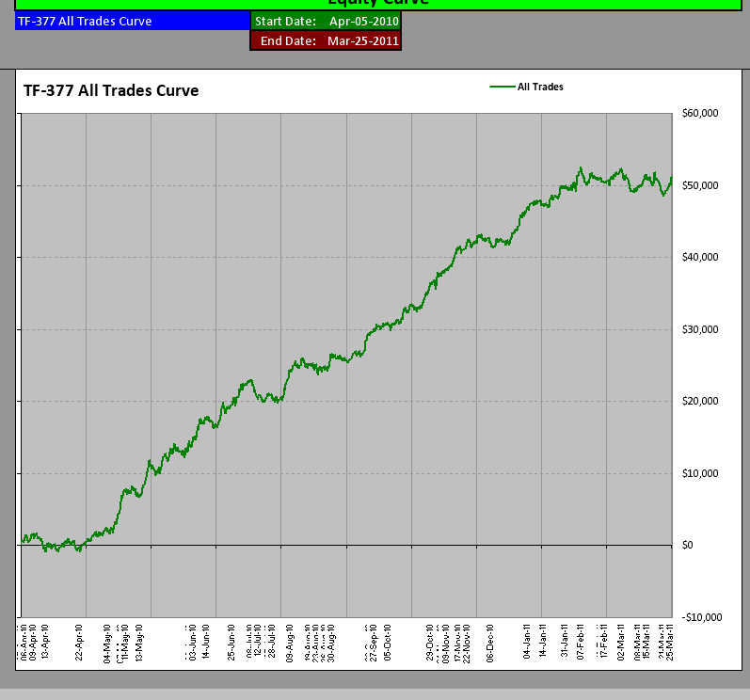Select the 02-Mar-11 date axis label
Viewport: 750px width, 700px height.
click(x=621, y=643)
